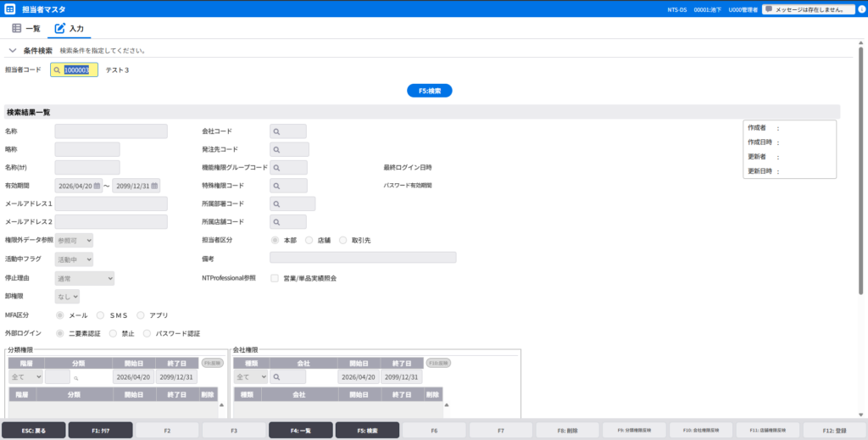The width and height of the screenshot is (868, 440).
Task: Collapse the 条件検索 section chevron
Action: click(13, 50)
